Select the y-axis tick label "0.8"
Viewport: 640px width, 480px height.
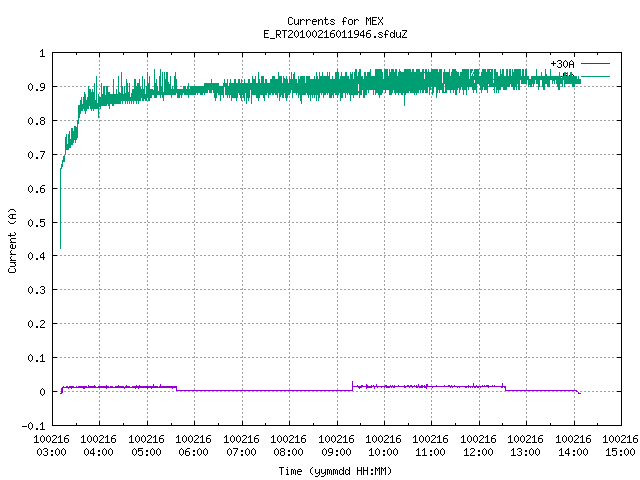(37, 121)
